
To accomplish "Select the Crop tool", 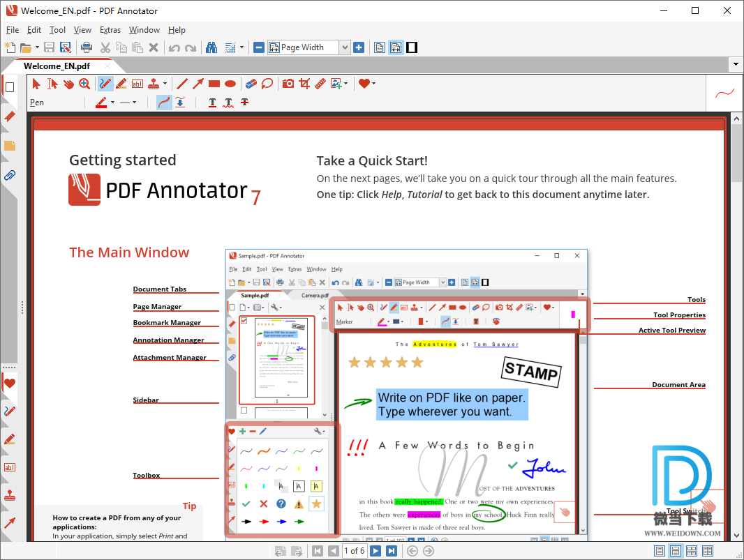I will pyautogui.click(x=304, y=84).
